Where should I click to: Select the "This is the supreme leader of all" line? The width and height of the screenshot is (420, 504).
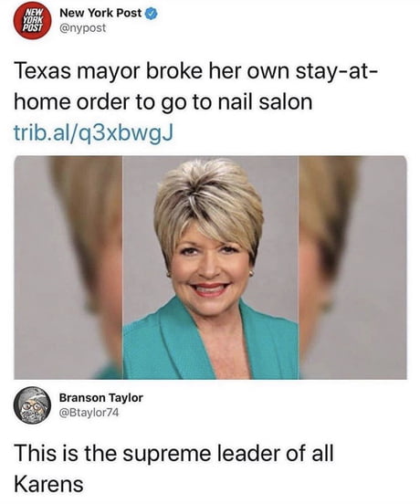pyautogui.click(x=173, y=453)
